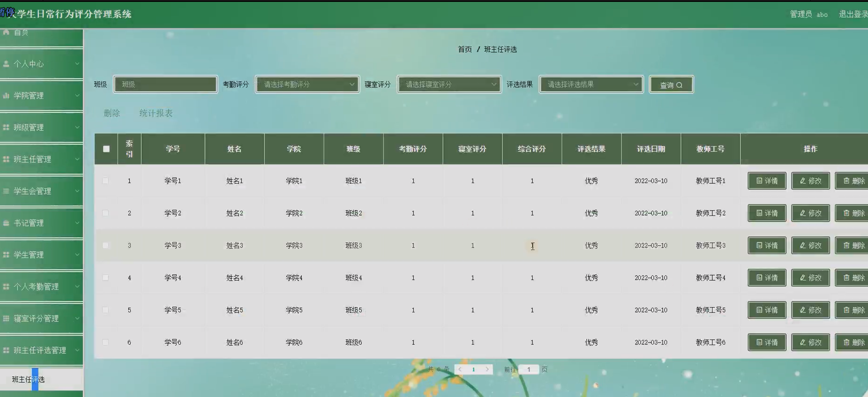Click page 1 in pagination

pos(473,369)
